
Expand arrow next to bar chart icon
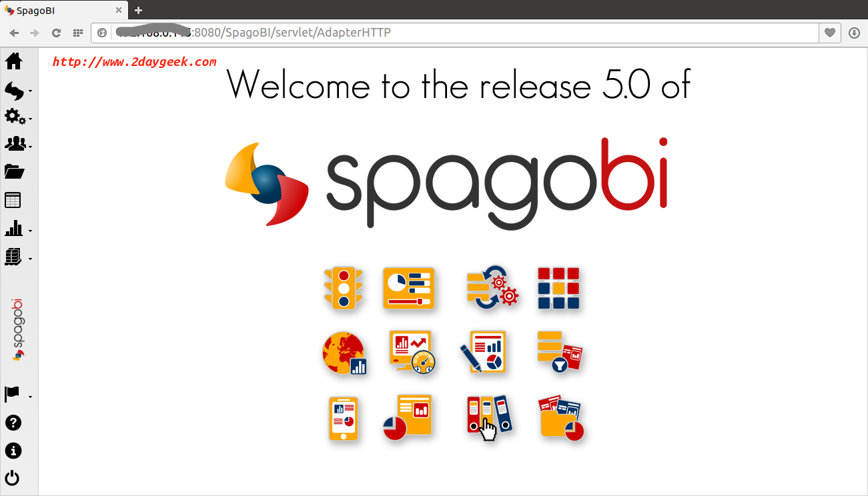click(31, 231)
